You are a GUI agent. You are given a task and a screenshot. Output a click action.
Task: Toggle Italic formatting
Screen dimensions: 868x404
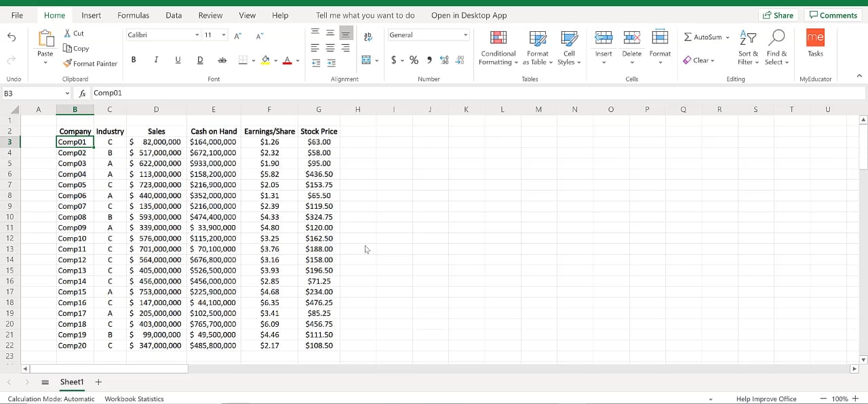click(x=156, y=60)
